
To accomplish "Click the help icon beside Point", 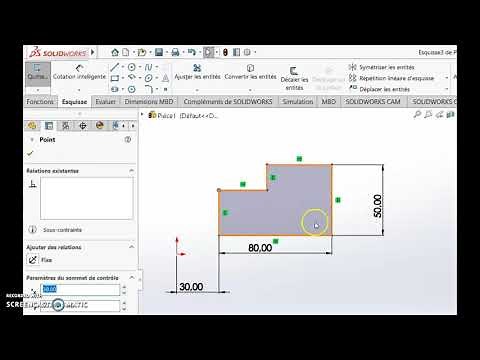I will pyautogui.click(x=128, y=140).
